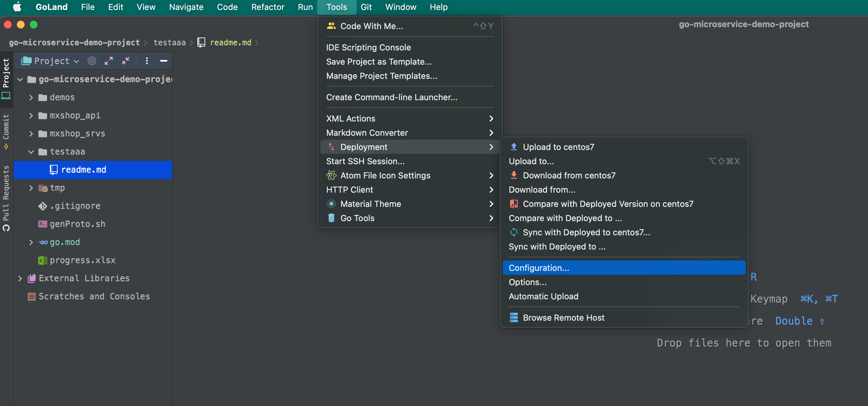Viewport: 868px width, 406px height.
Task: Select progress.xlsx in project tree
Action: (x=93, y=260)
